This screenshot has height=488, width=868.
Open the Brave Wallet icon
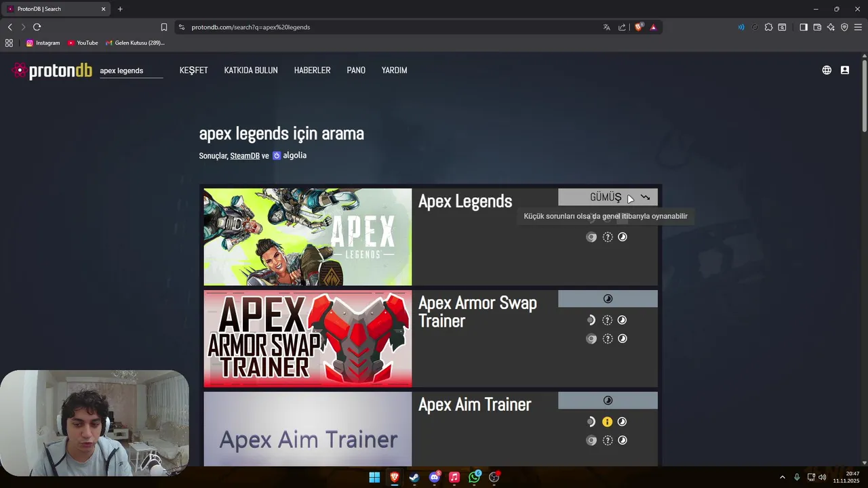click(817, 27)
